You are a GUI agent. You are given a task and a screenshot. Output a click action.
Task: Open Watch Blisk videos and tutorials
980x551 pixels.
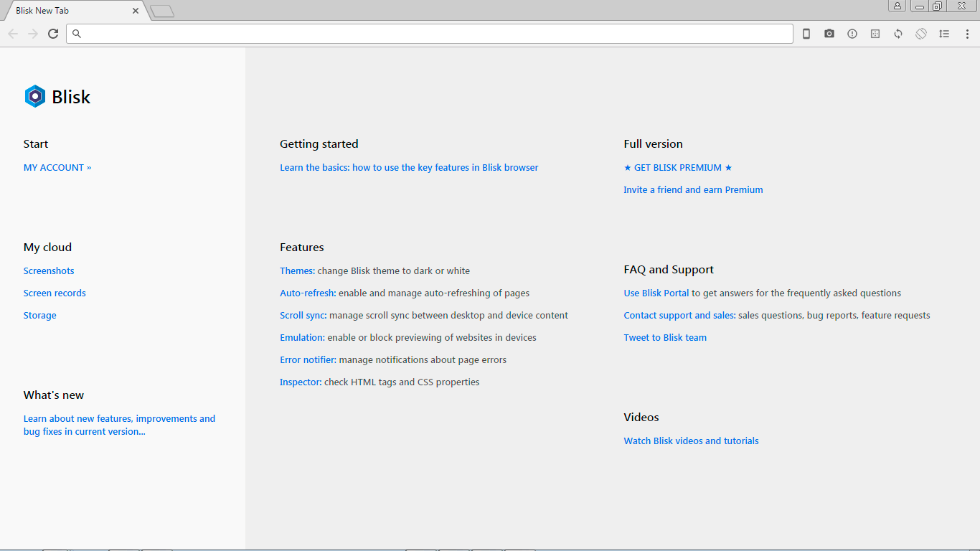point(691,441)
